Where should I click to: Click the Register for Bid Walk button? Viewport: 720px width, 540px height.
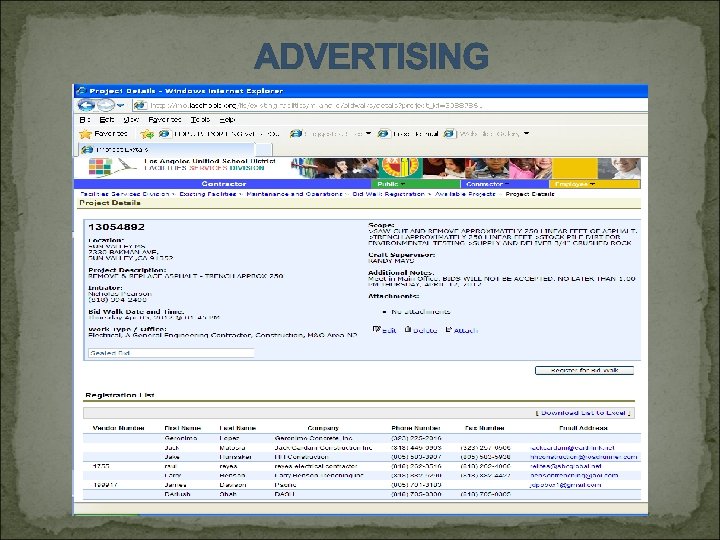[x=585, y=370]
